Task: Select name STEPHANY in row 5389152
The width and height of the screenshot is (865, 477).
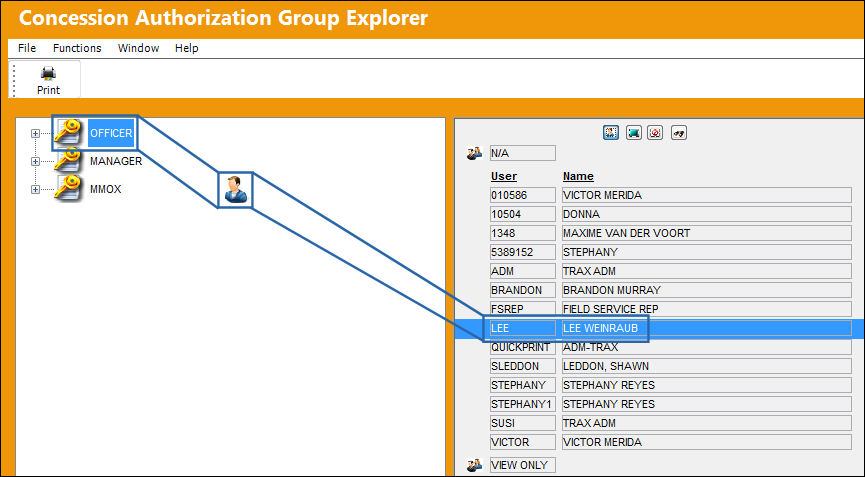Action: [x=707, y=252]
